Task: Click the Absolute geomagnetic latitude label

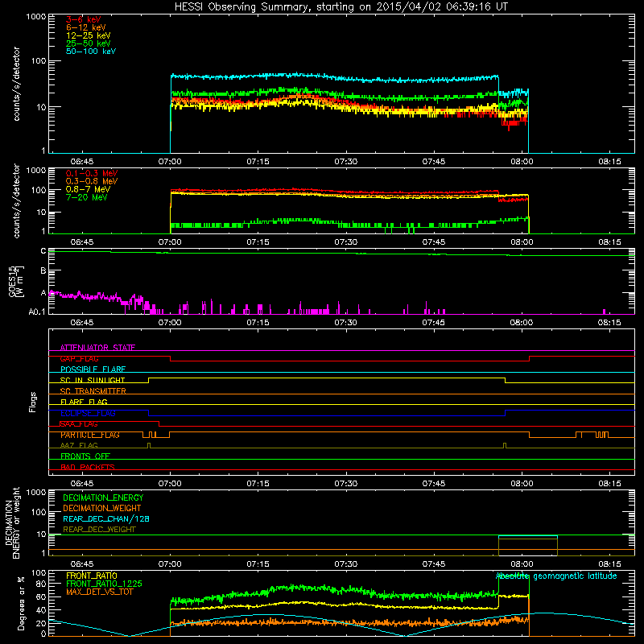Action: [x=556, y=576]
